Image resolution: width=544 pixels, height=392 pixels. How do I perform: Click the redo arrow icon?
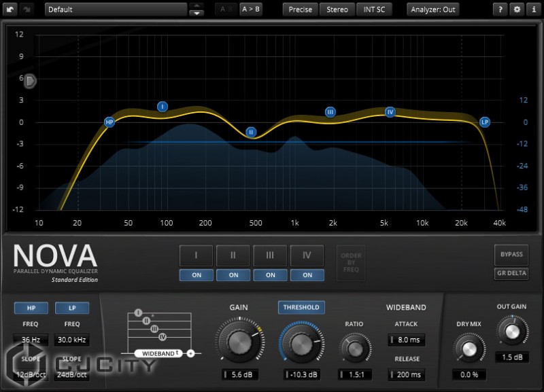[x=27, y=10]
